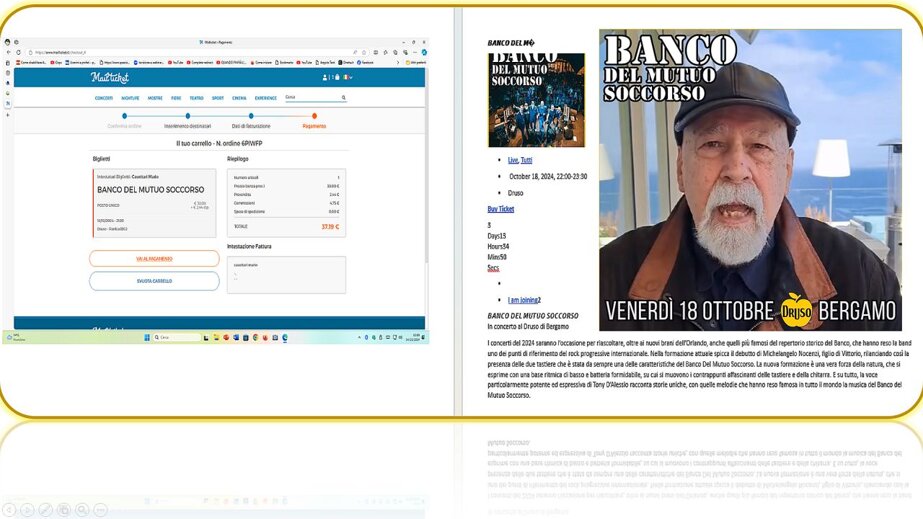This screenshot has height=519, width=923.
Task: Click the I am joining link
Action: (524, 300)
